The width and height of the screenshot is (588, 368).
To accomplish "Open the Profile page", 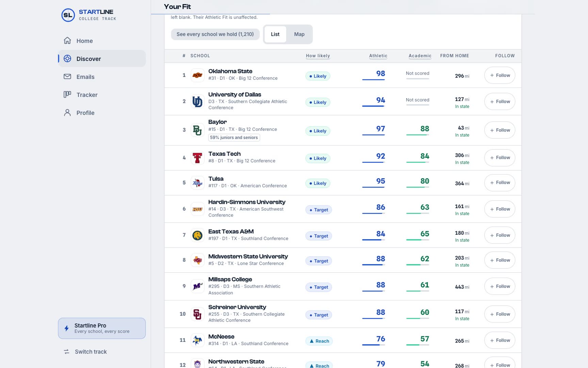I will coord(102,113).
